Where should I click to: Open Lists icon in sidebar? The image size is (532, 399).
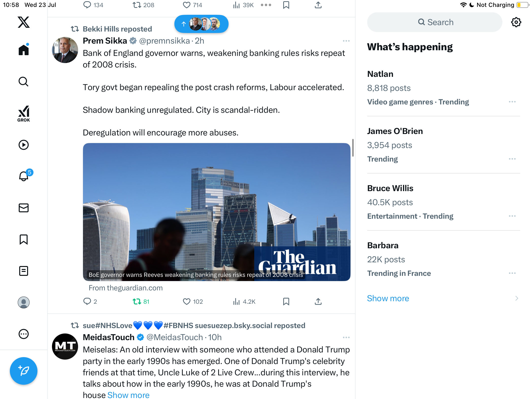(24, 271)
